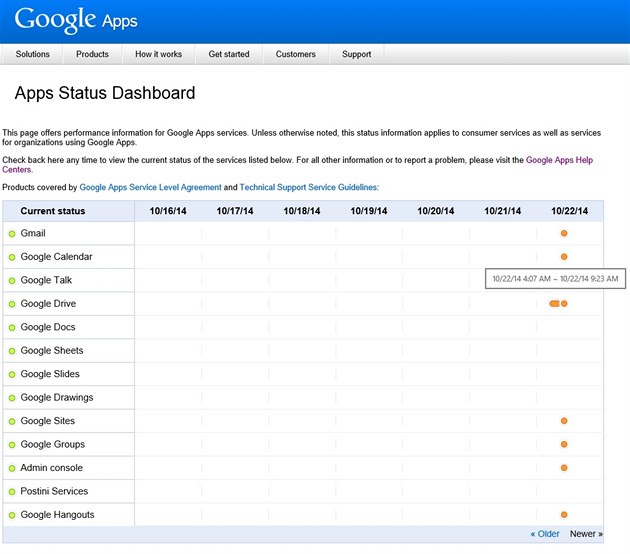This screenshot has height=554, width=630.
Task: Click Admin console's green status indicator
Action: (x=12, y=468)
